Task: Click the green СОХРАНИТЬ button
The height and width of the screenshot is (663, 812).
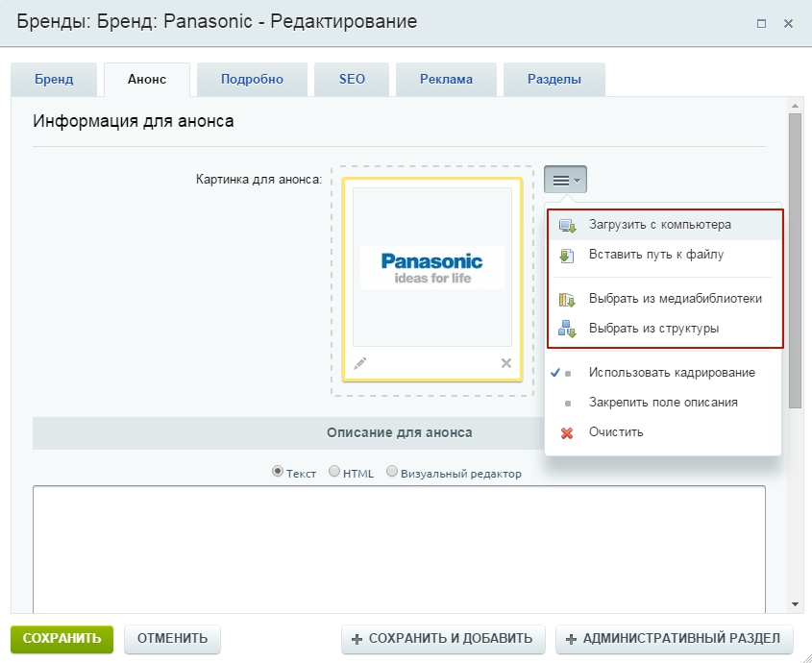Action: [62, 639]
